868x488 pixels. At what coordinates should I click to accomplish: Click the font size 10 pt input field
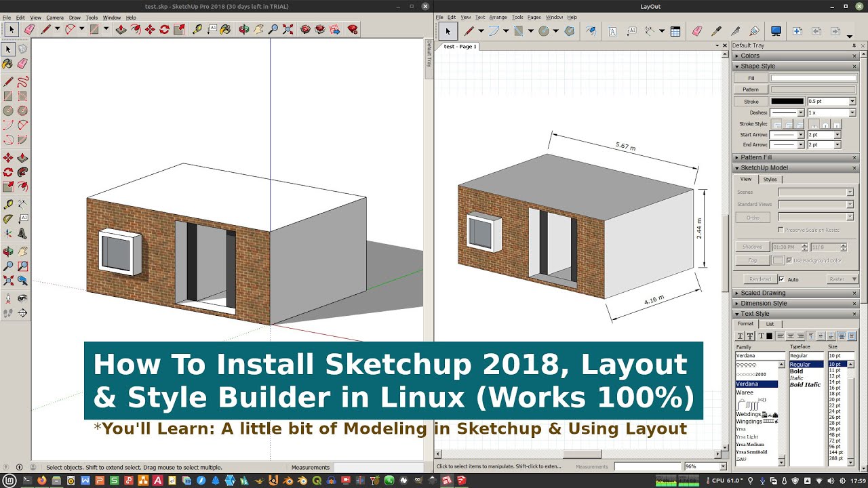(840, 356)
